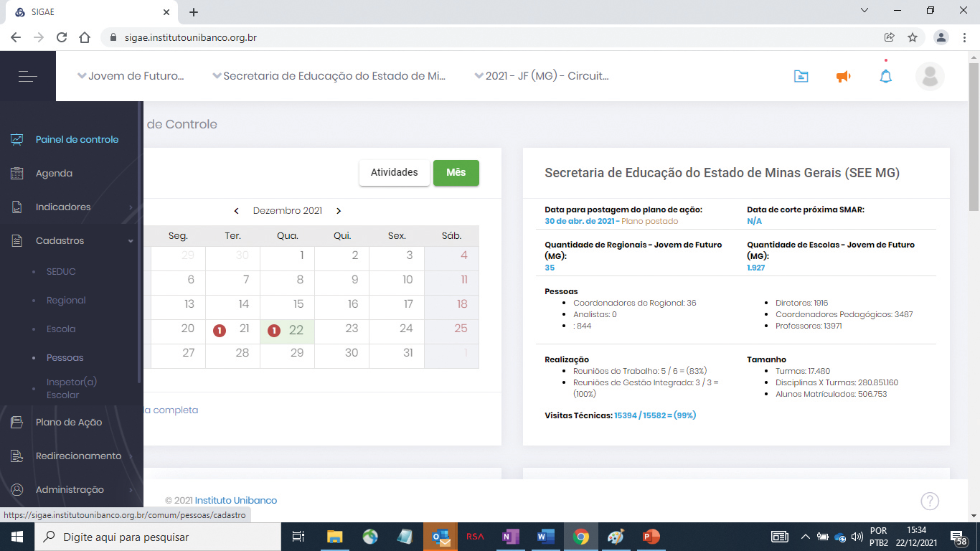
Task: Select SEDUC under Cadastros
Action: pos(61,271)
